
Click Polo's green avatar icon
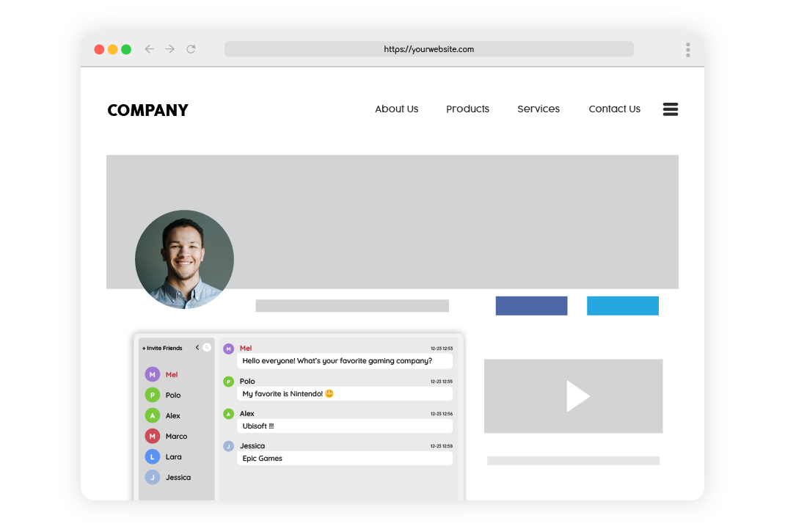[152, 395]
